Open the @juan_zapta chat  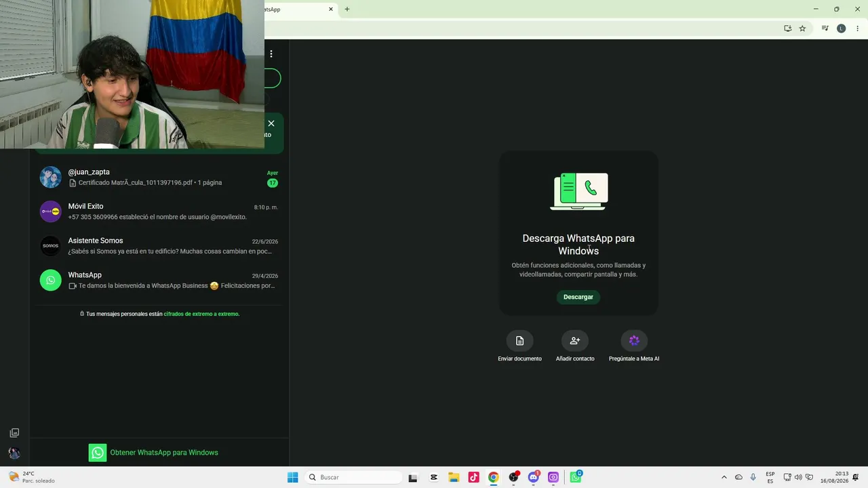(159, 178)
